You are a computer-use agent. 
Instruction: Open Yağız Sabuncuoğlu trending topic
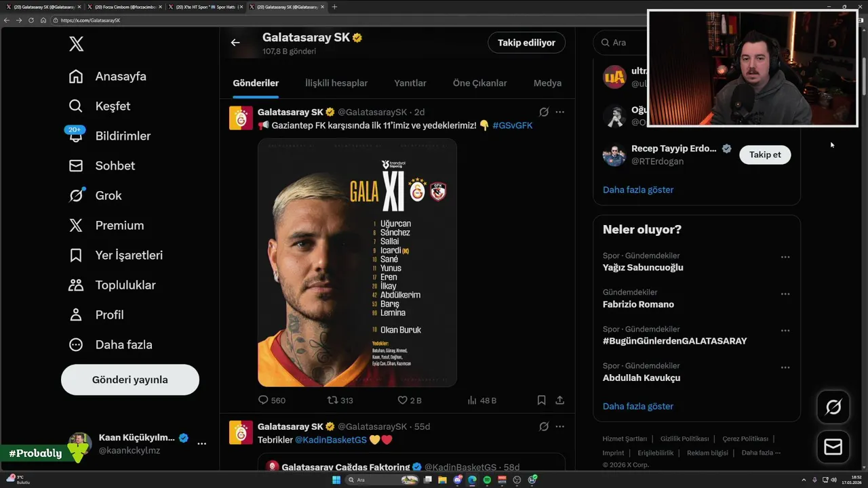click(x=643, y=268)
